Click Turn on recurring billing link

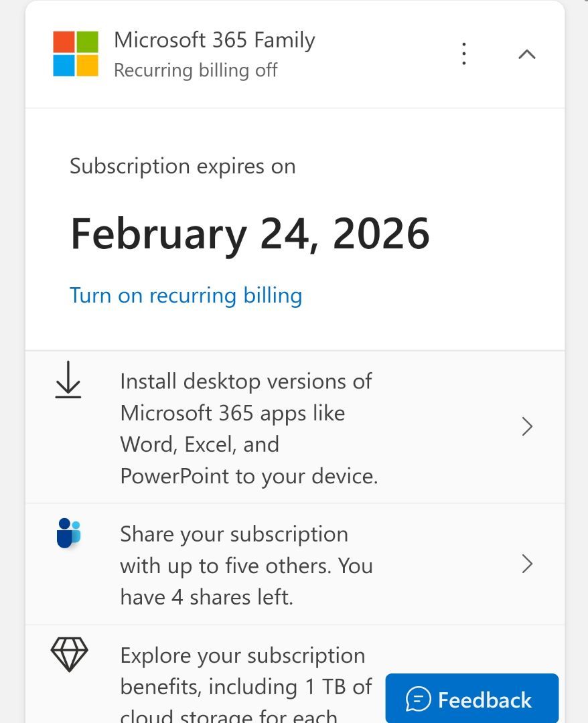(186, 296)
